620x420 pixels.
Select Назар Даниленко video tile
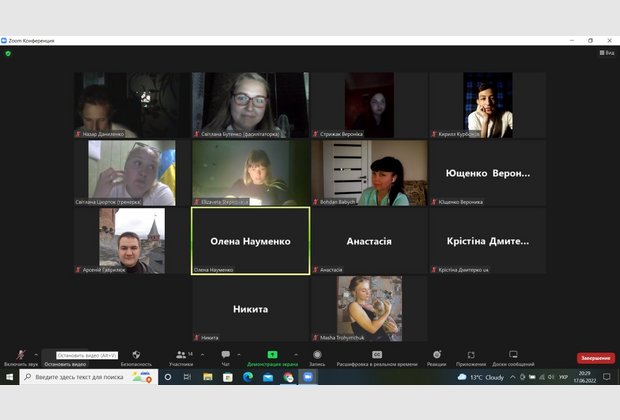click(132, 105)
